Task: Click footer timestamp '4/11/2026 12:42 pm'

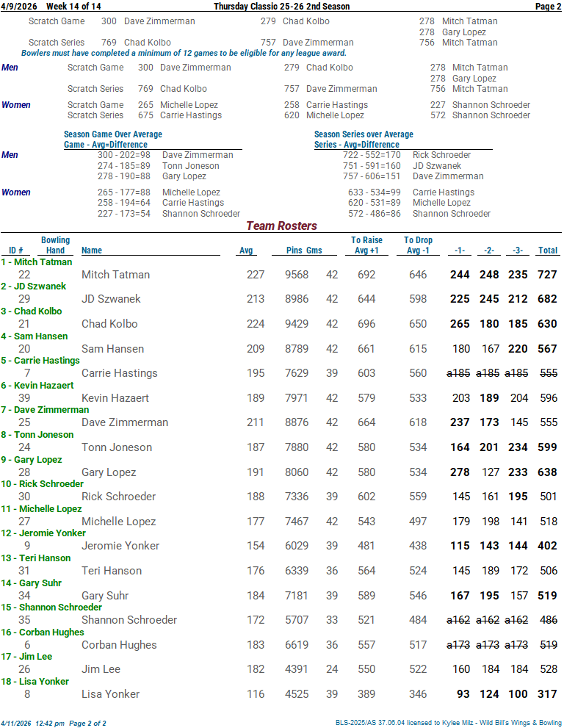Action: (33, 724)
